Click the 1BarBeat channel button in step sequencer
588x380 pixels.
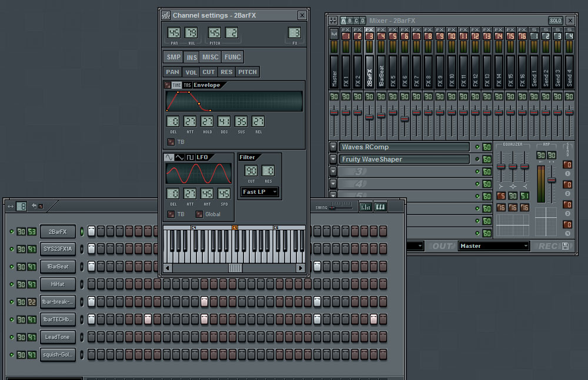(58, 267)
